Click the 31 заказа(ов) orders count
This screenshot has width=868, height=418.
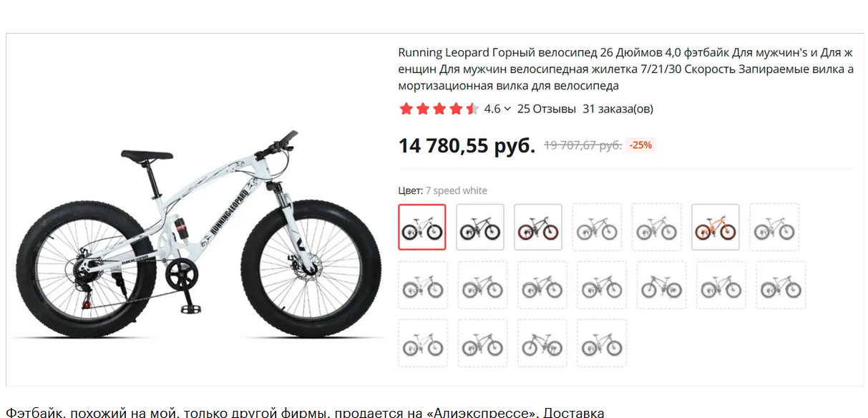click(618, 109)
